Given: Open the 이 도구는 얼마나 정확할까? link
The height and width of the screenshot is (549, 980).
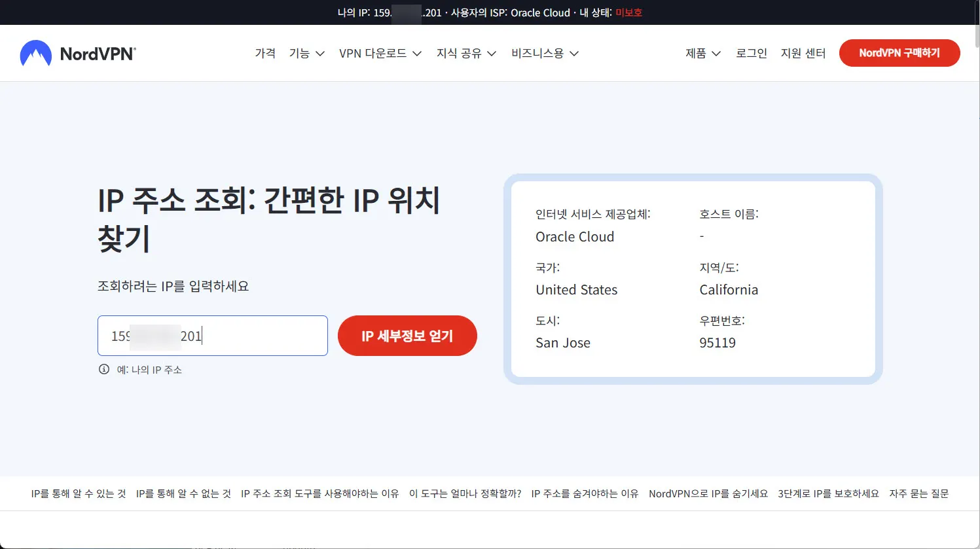Looking at the screenshot, I should point(467,493).
